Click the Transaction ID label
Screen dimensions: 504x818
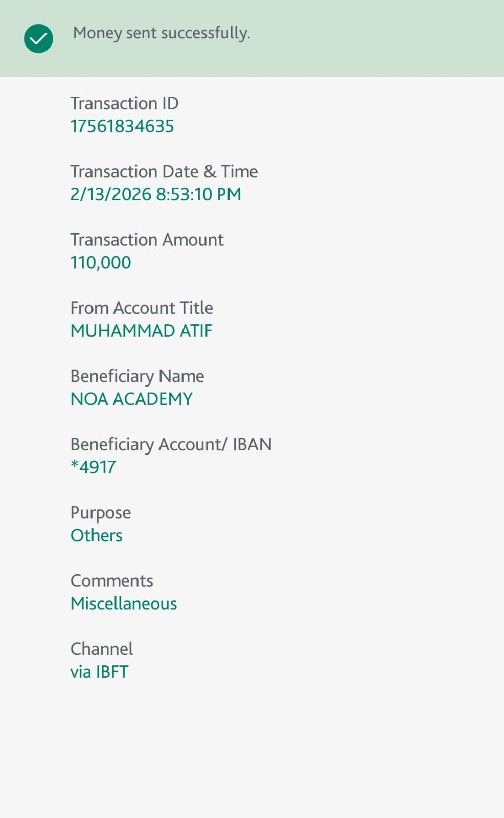[x=124, y=103]
